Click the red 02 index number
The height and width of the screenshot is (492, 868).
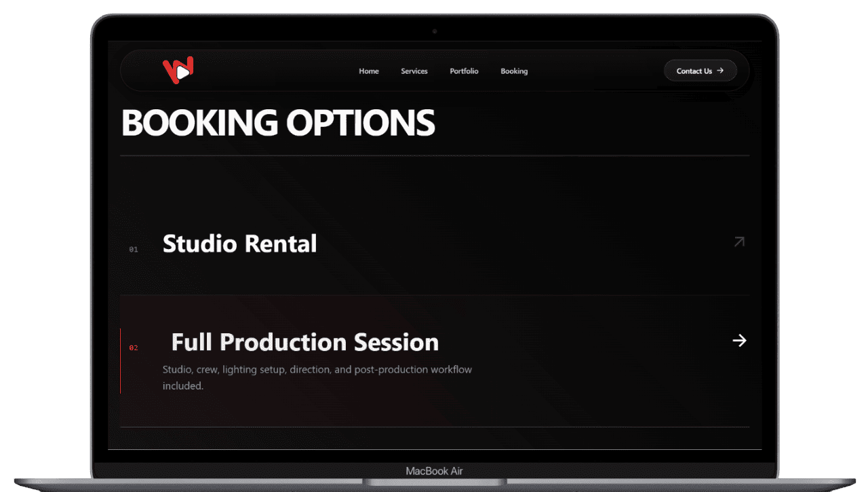point(134,348)
